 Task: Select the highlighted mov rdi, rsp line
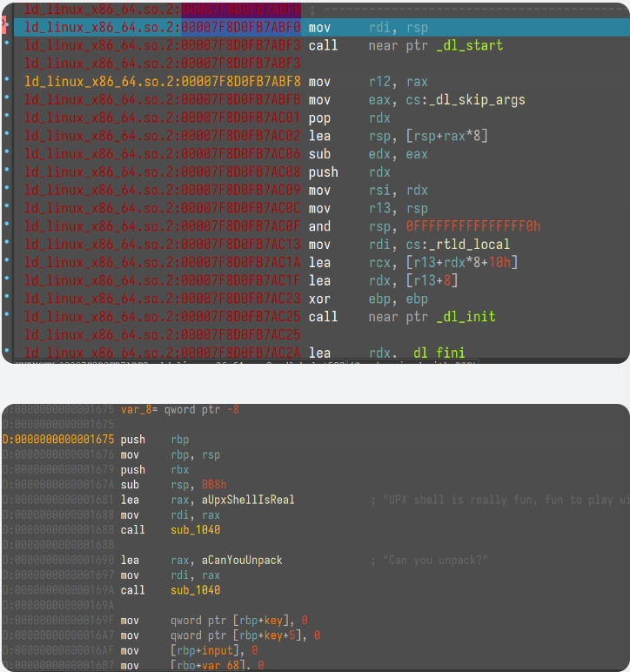pos(348,28)
